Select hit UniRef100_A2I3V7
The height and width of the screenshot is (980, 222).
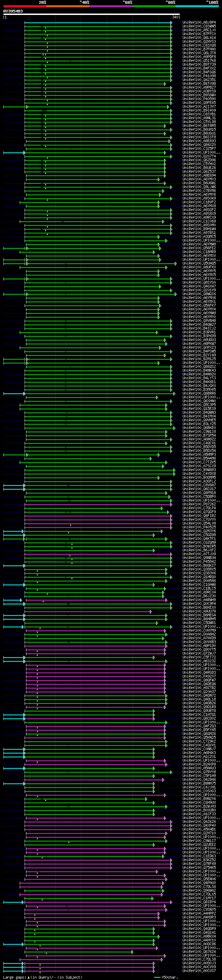[199, 106]
